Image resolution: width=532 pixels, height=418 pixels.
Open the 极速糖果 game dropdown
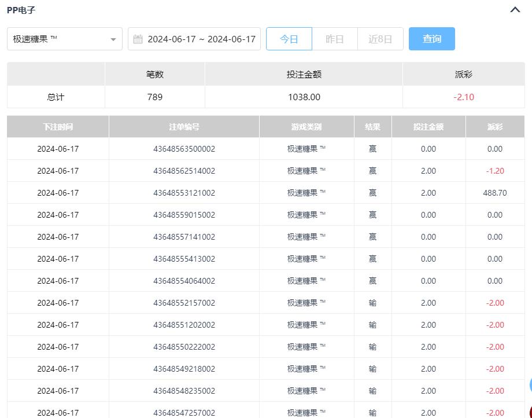pyautogui.click(x=58, y=39)
